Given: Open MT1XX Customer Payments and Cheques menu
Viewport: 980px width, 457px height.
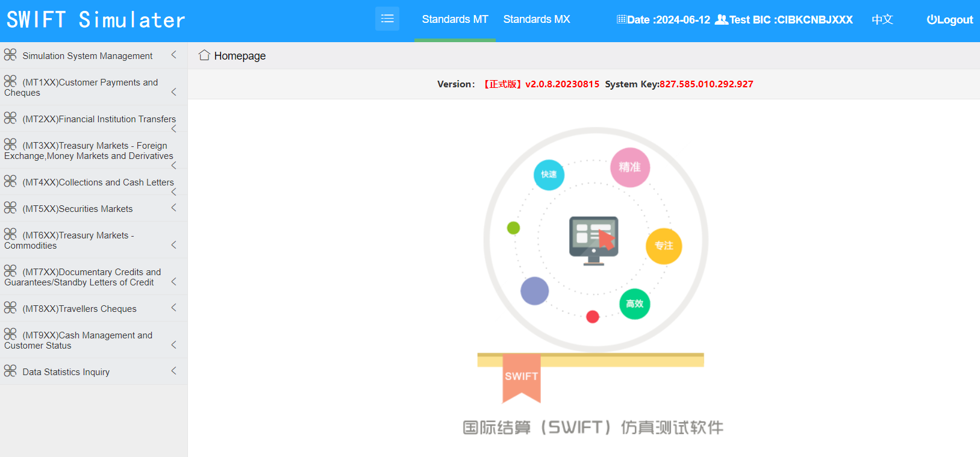Looking at the screenshot, I should pyautogui.click(x=93, y=87).
